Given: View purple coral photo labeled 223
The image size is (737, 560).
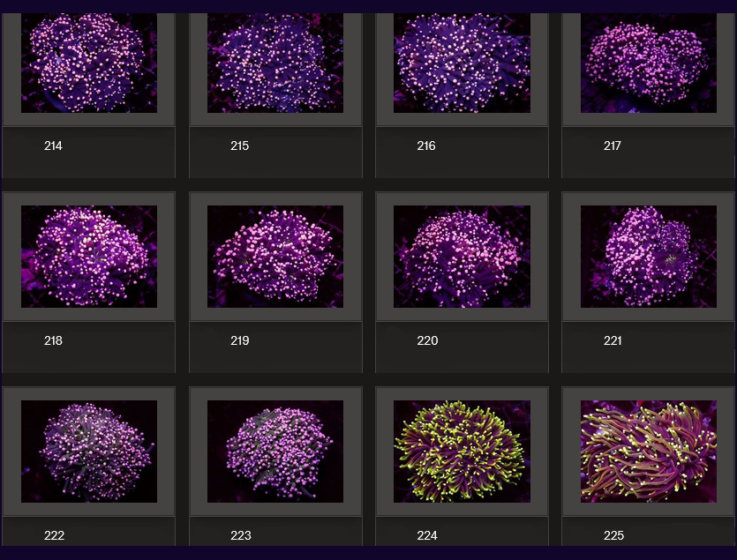Looking at the screenshot, I should (x=275, y=452).
